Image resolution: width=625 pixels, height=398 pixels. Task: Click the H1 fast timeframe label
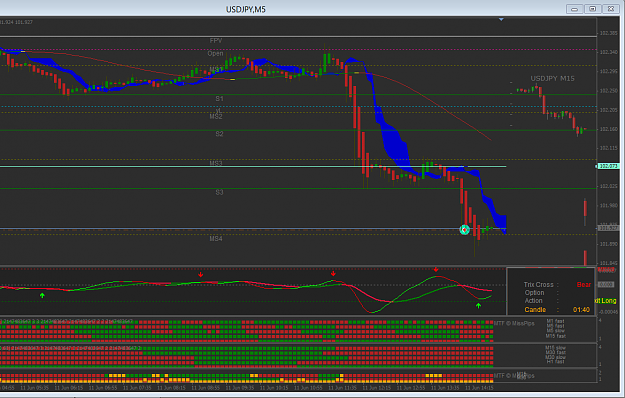pos(555,362)
